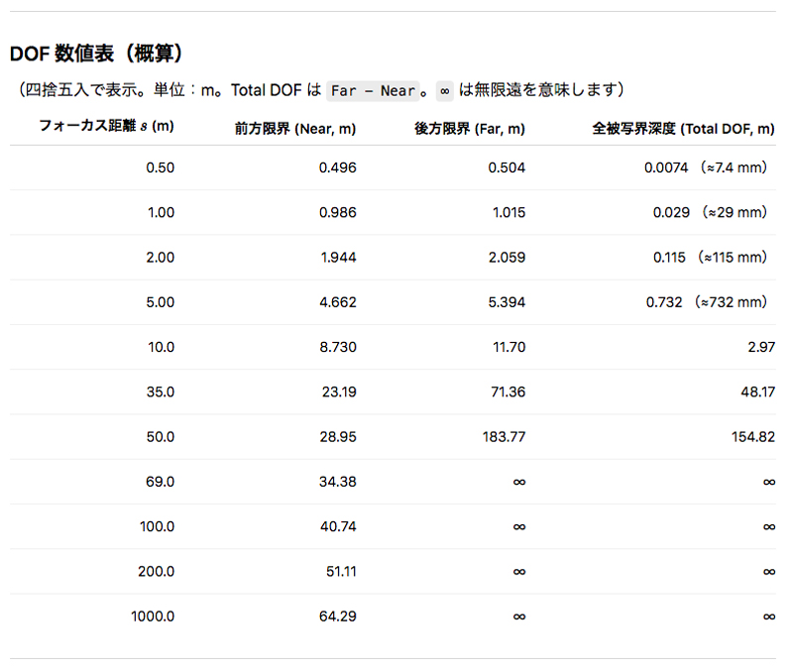Select the Near value 64.29
Screen dimensions: 793x672
click(x=338, y=616)
